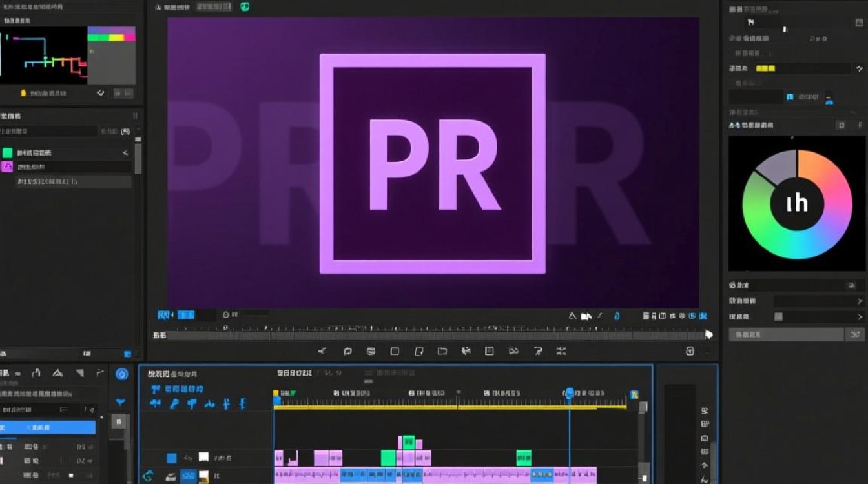The height and width of the screenshot is (484, 868).
Task: Select the green-labeled item in the left panel
Action: [8, 153]
